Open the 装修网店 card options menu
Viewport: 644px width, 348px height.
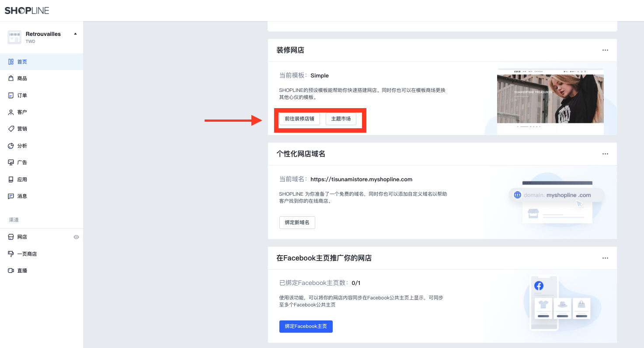[x=605, y=50]
